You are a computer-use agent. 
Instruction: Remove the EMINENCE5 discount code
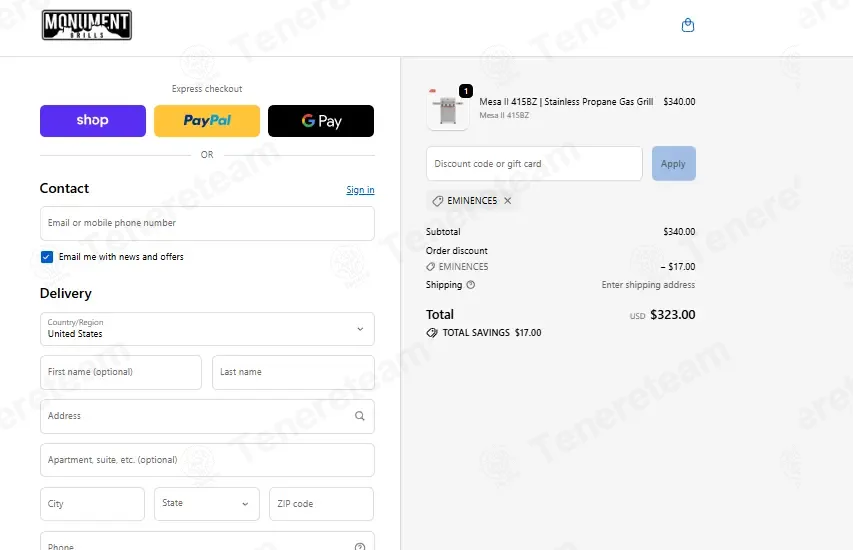click(508, 201)
